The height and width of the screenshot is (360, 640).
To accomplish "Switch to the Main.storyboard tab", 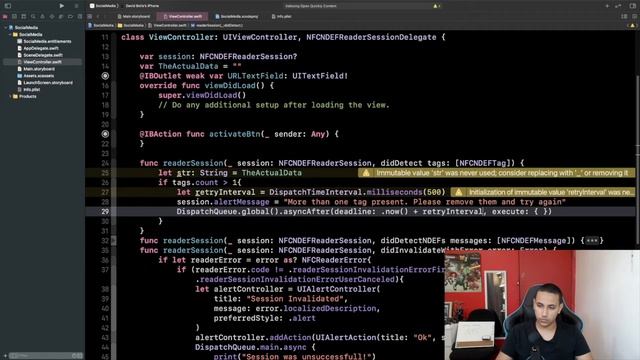I will tap(134, 16).
